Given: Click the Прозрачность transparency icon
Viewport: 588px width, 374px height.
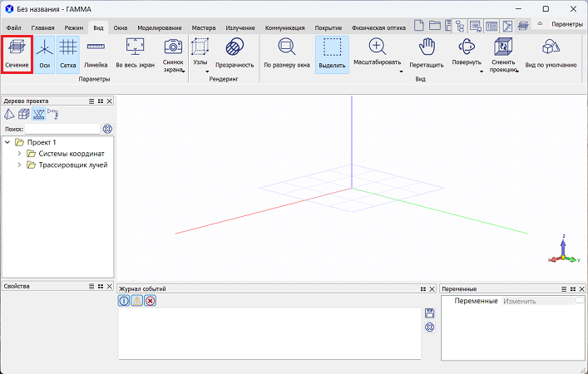Looking at the screenshot, I should 235,53.
